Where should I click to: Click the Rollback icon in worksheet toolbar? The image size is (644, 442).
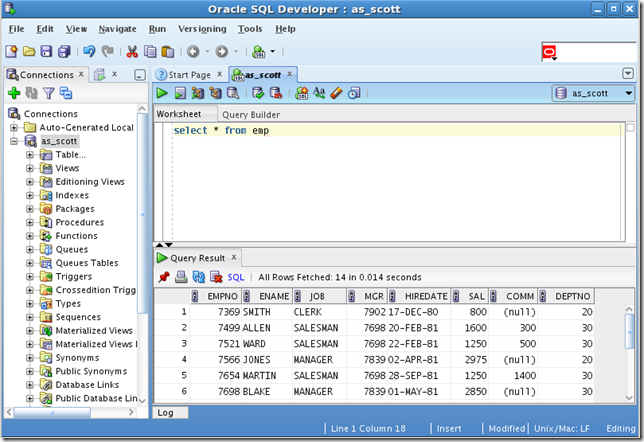(x=276, y=93)
